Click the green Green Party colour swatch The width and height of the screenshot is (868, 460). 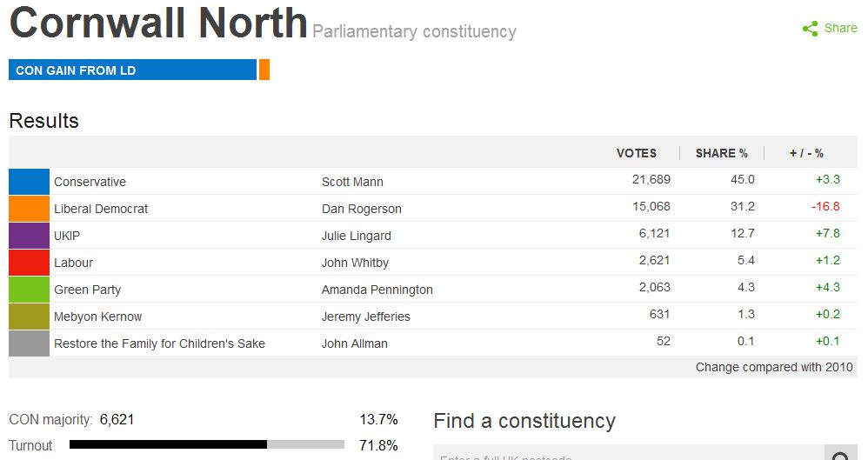tap(29, 290)
